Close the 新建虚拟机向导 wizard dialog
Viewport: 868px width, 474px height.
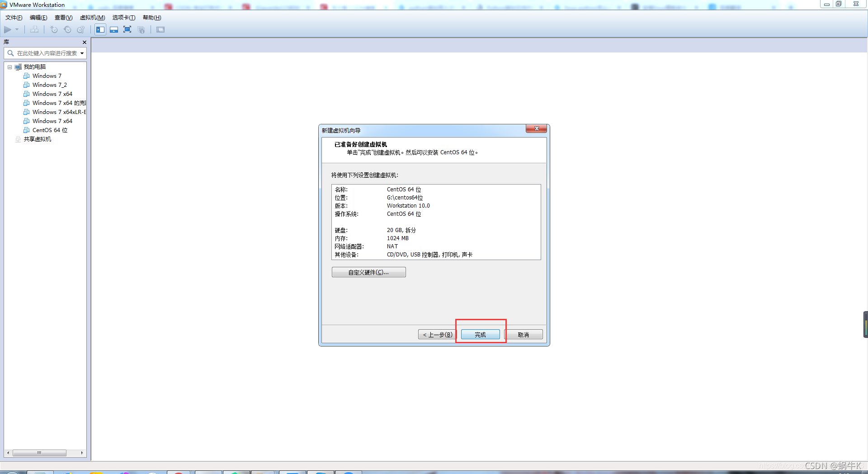536,129
